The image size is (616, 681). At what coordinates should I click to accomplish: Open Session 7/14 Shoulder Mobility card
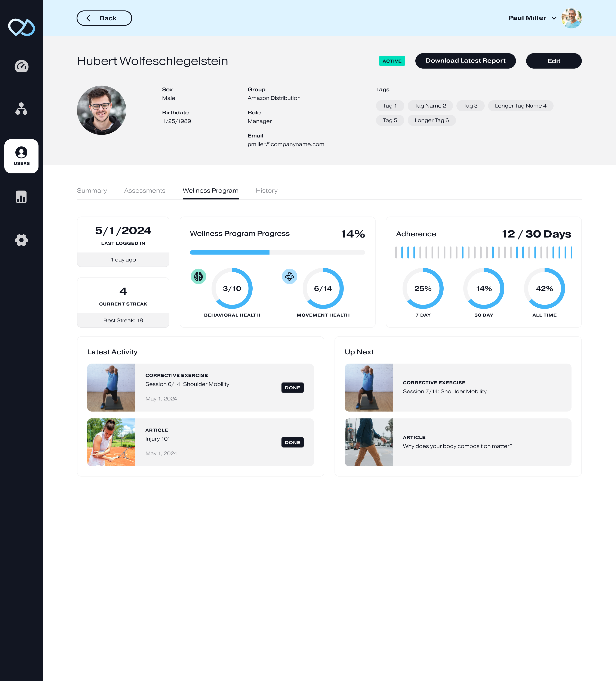coord(458,387)
